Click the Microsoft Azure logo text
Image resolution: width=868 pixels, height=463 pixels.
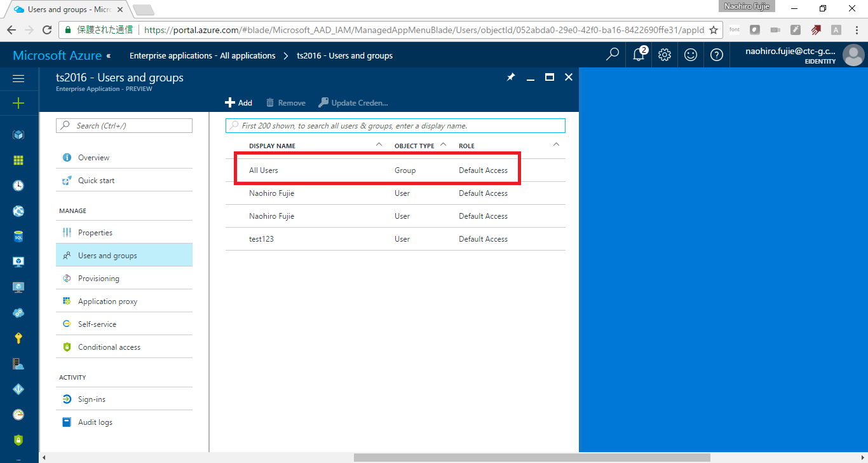pos(57,55)
